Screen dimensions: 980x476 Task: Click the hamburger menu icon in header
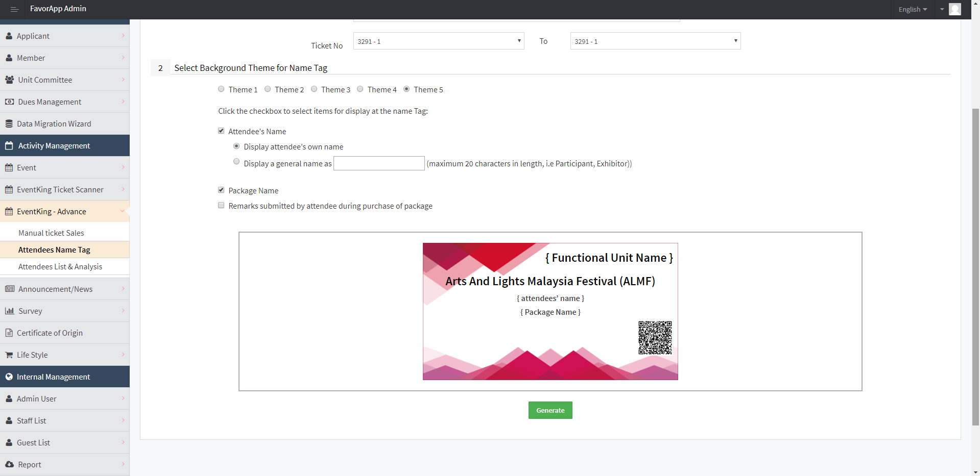(14, 9)
